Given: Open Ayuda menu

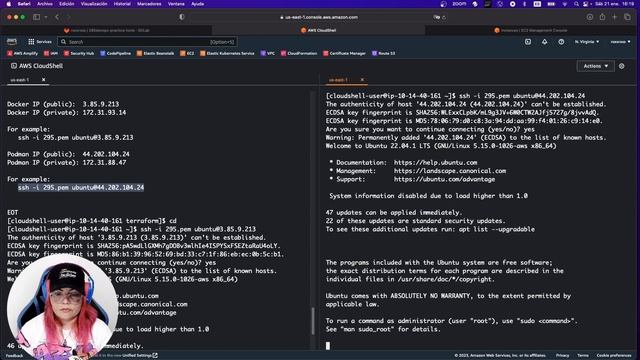Looking at the screenshot, I should 198,4.
